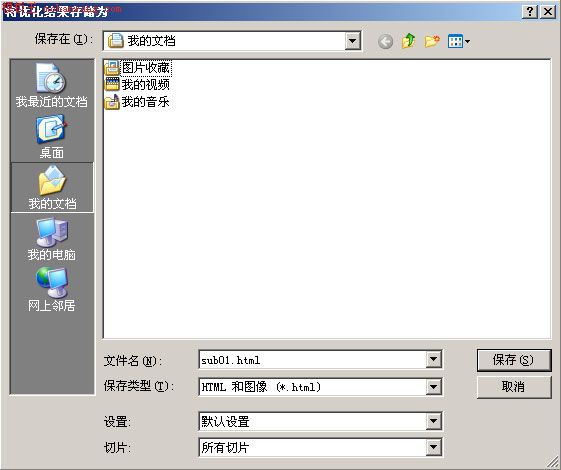This screenshot has height=470, width=561.
Task: Click the 取消 button
Action: (514, 387)
